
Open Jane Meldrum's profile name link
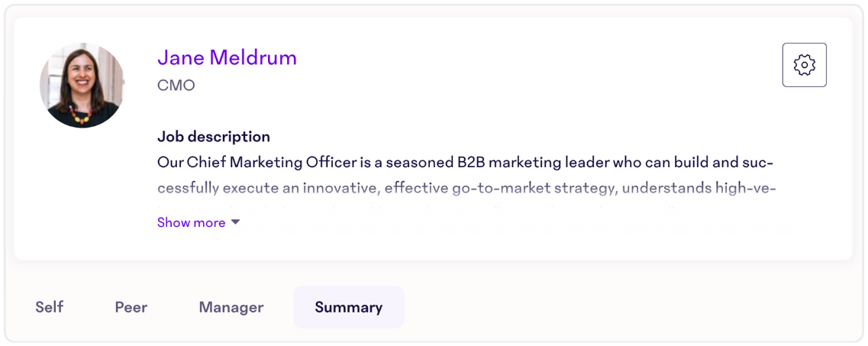[227, 57]
